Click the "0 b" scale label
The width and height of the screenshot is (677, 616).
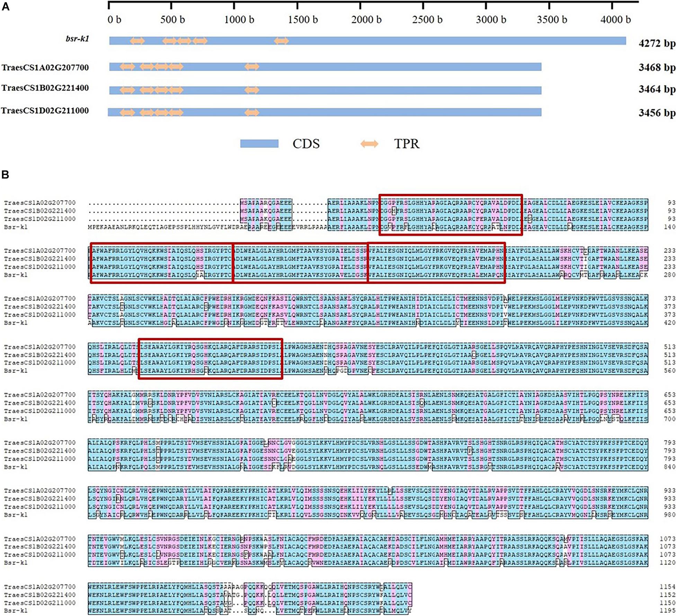(114, 19)
